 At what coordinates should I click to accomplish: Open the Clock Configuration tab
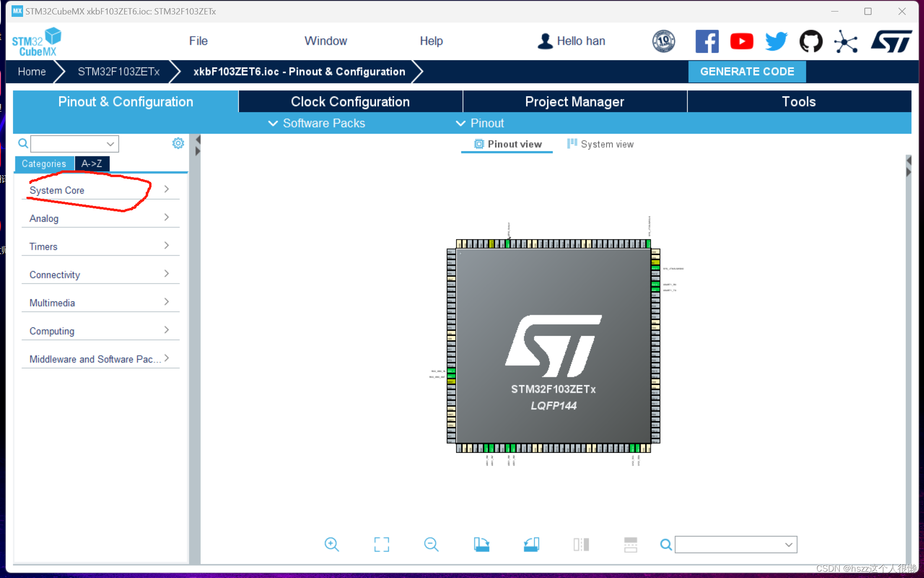pos(350,102)
